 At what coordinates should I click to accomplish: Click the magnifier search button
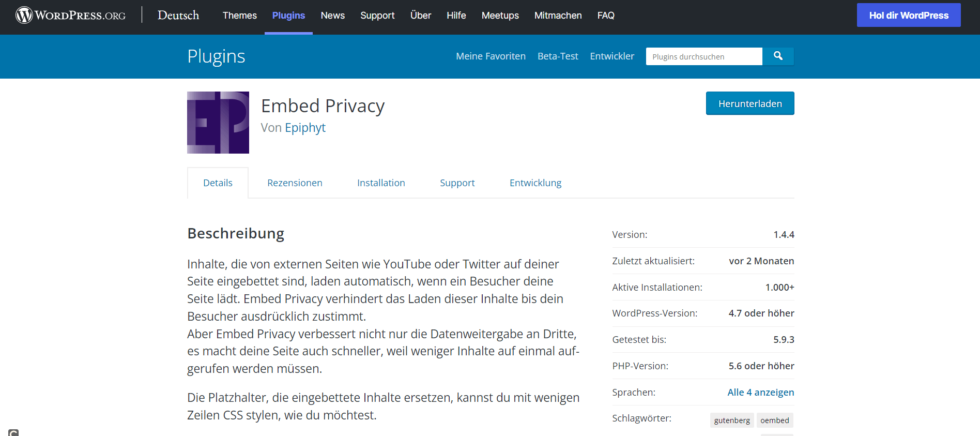[x=778, y=56]
